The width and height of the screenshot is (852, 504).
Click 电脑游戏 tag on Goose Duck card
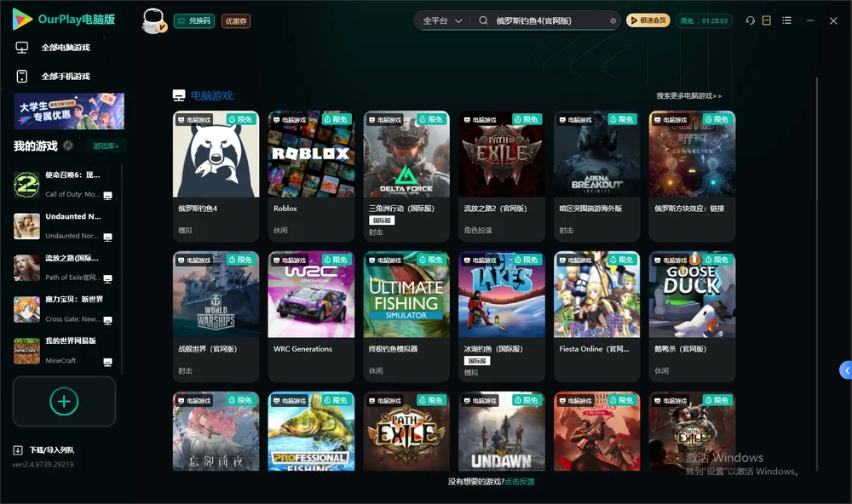(x=671, y=261)
